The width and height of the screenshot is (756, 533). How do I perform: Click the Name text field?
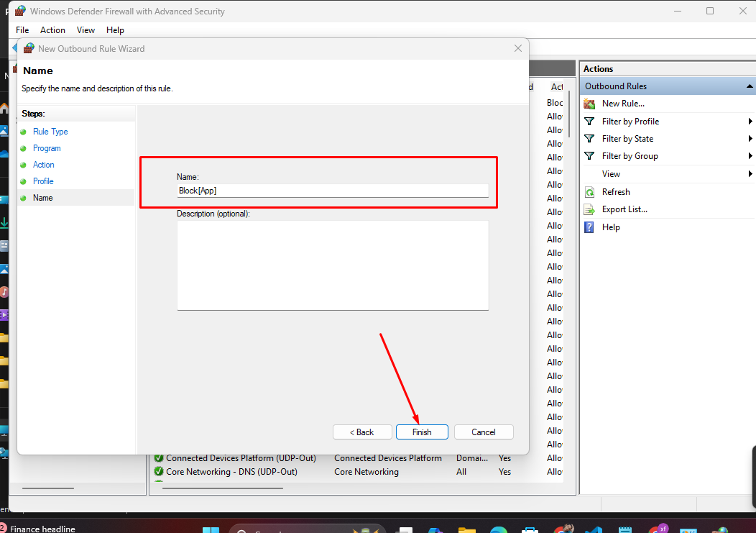(333, 191)
